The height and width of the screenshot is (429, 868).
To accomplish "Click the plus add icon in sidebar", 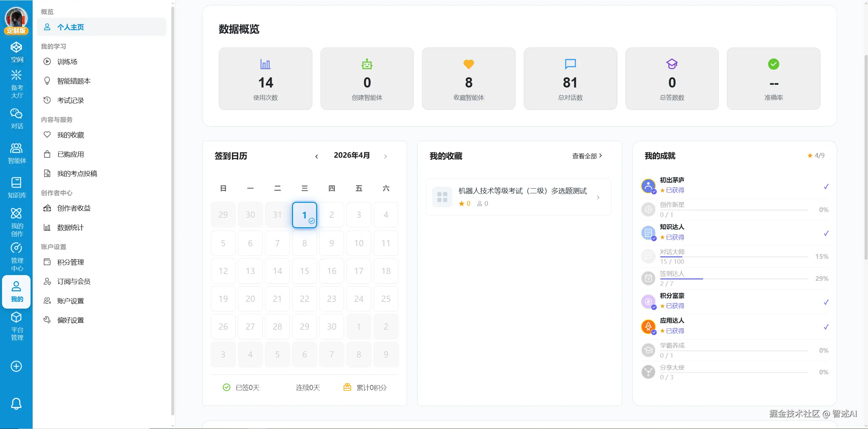I will (16, 366).
